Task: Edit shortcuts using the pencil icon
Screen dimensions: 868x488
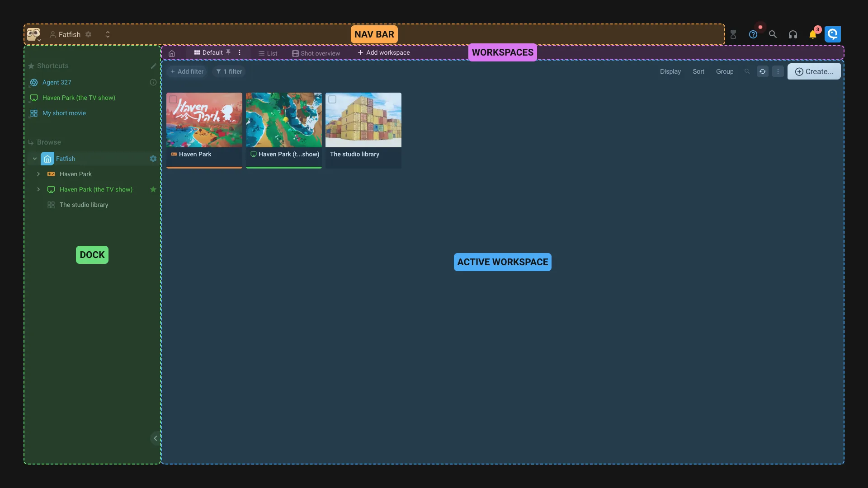Action: click(153, 66)
